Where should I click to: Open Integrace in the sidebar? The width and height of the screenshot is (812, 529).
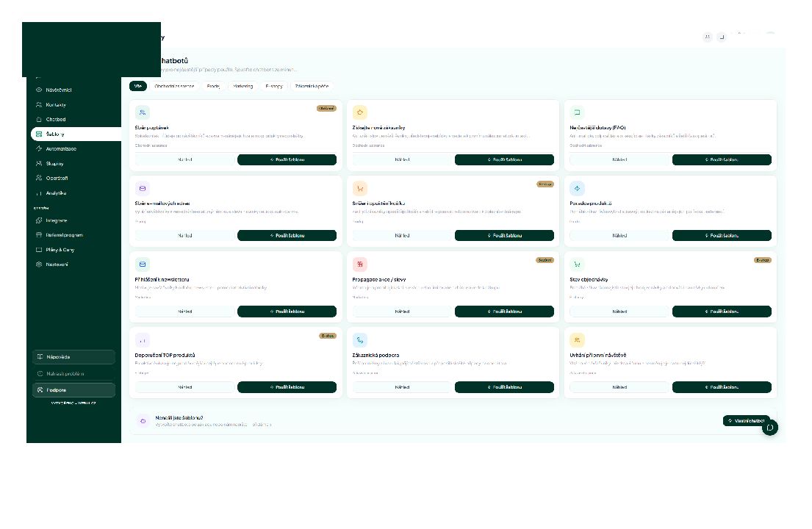click(x=73, y=220)
